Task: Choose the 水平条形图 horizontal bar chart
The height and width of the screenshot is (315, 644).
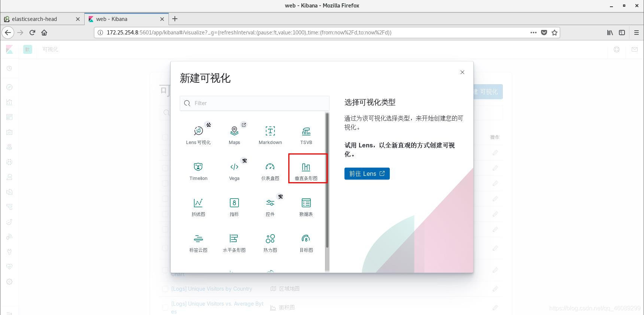Action: click(x=234, y=243)
